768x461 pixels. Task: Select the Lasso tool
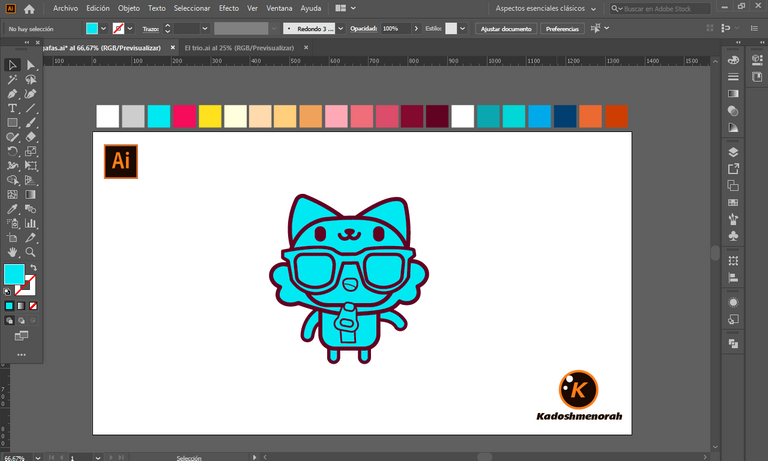[x=30, y=79]
